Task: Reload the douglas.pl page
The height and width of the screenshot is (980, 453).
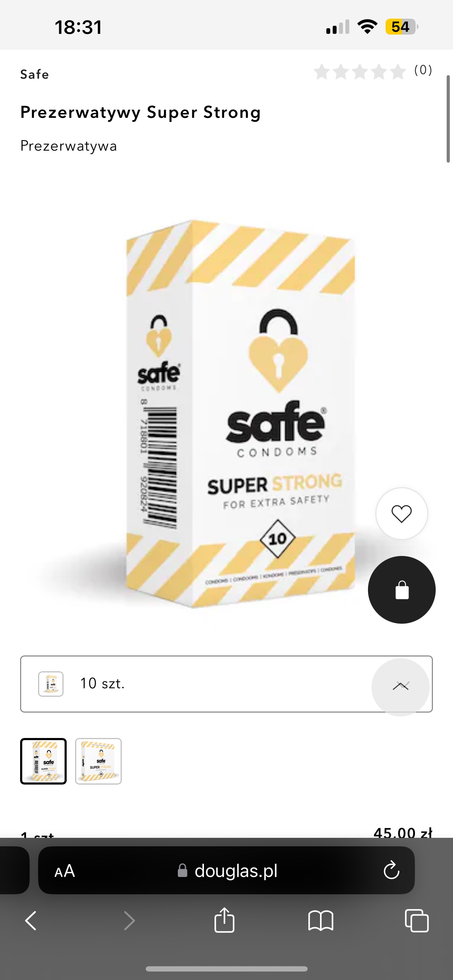Action: [391, 870]
